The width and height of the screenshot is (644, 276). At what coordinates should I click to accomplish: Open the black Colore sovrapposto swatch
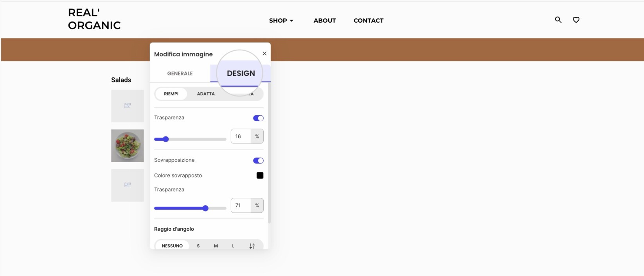260,176
